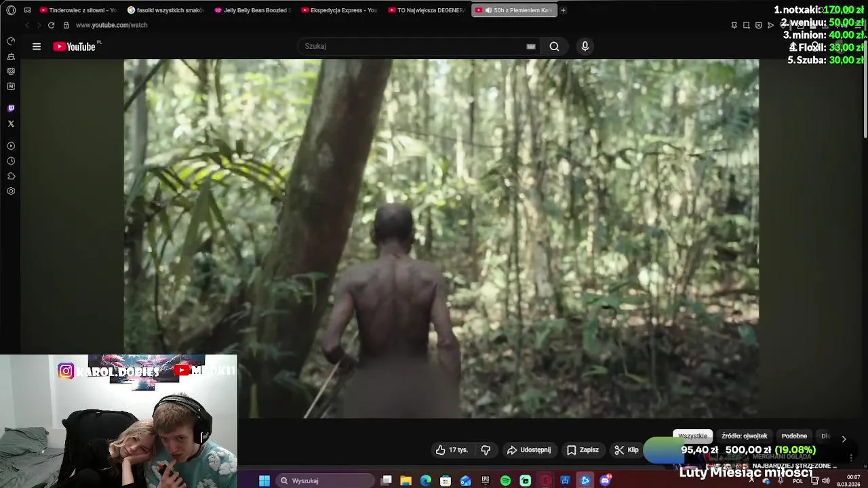Open Epic Games Launcher from taskbar
Viewport: 868px width, 488px height.
click(486, 481)
